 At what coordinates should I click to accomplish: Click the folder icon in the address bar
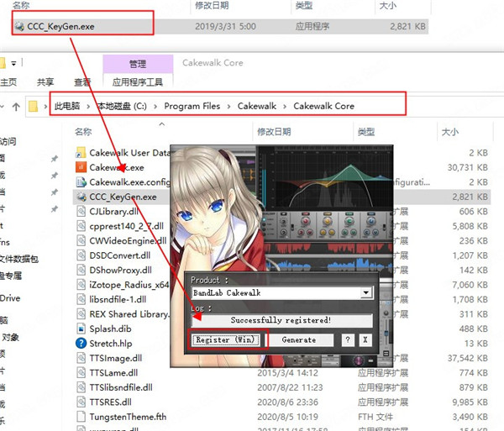point(33,107)
